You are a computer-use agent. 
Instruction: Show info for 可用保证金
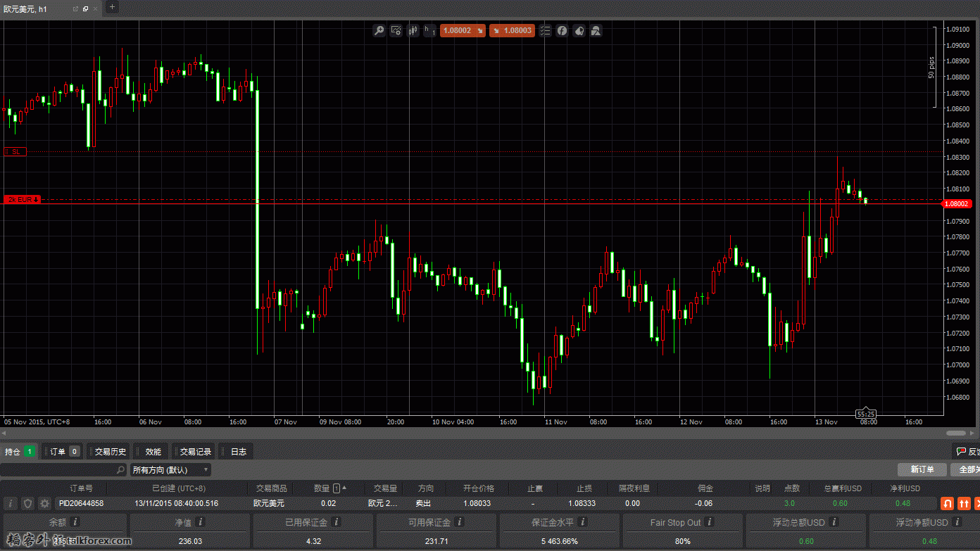[460, 522]
